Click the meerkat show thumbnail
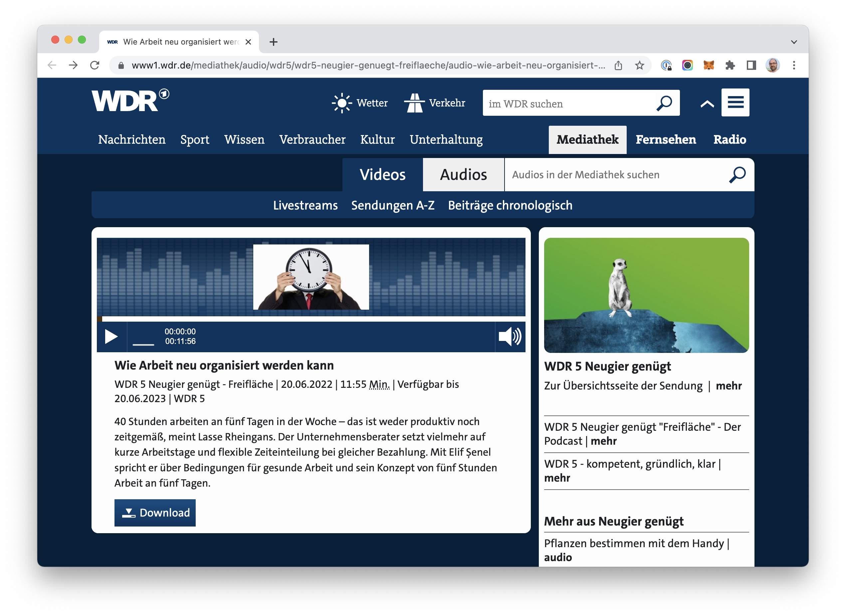Screen dimensions: 846x616 [646, 295]
